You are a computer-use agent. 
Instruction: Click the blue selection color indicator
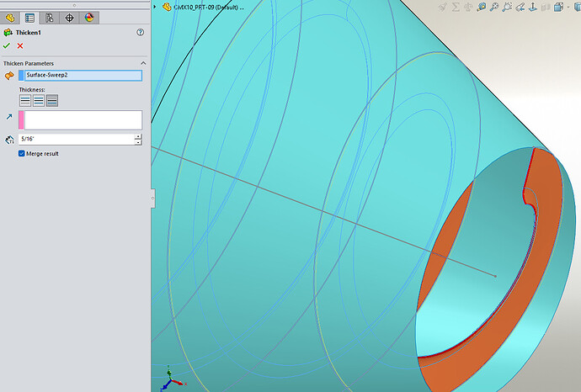21,76
